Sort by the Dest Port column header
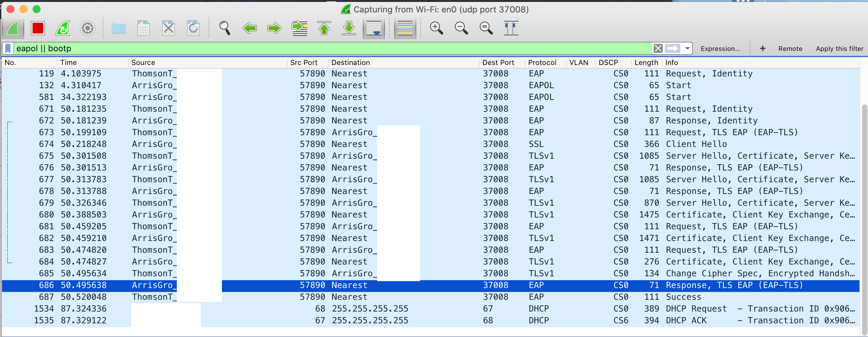The image size is (868, 337). pos(502,63)
